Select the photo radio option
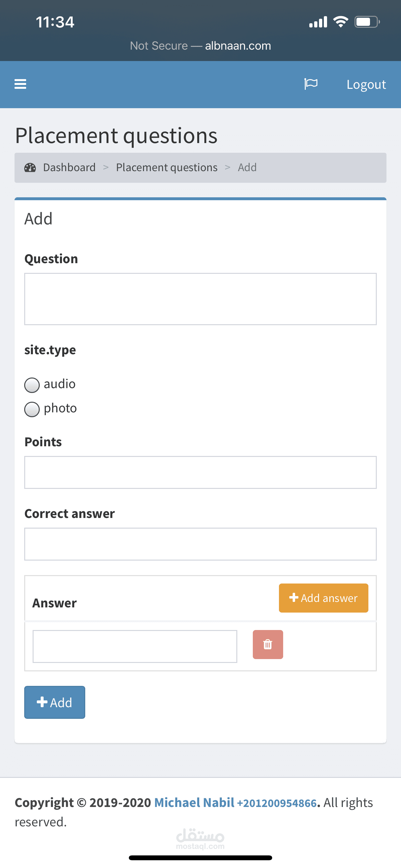The height and width of the screenshot is (868, 401). (32, 409)
